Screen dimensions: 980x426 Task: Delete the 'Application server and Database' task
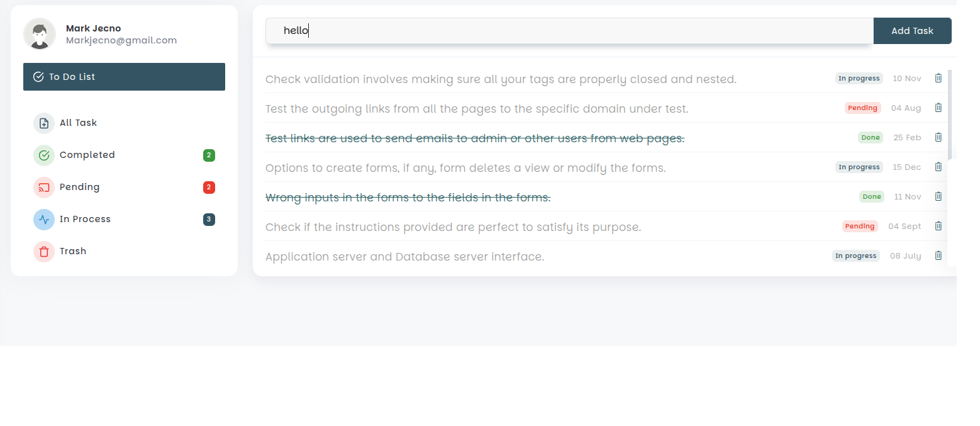coord(938,255)
